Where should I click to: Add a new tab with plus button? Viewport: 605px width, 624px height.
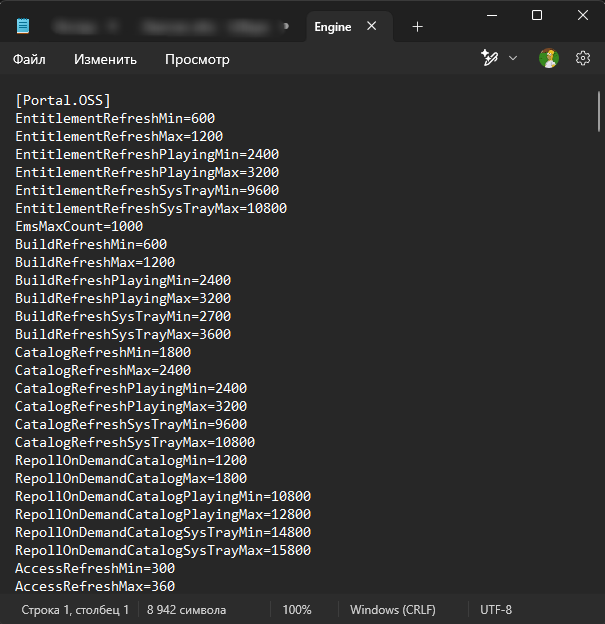[418, 27]
